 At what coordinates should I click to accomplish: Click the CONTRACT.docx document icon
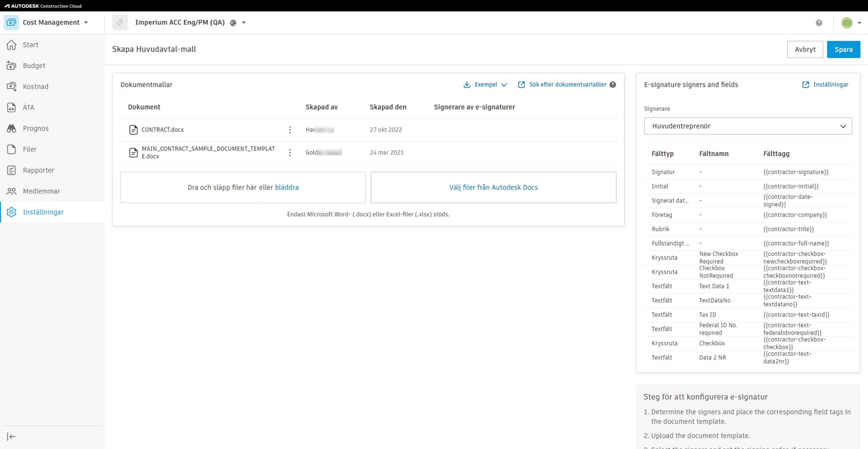[134, 130]
